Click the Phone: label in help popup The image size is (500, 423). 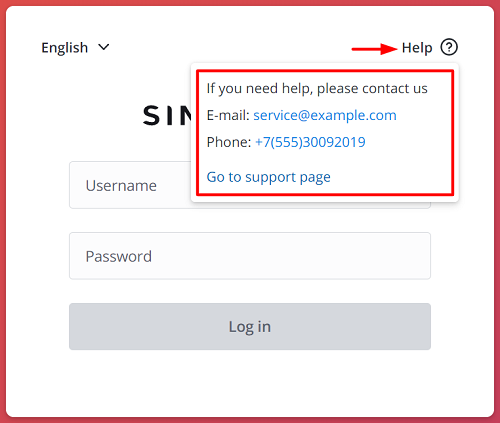tap(229, 142)
